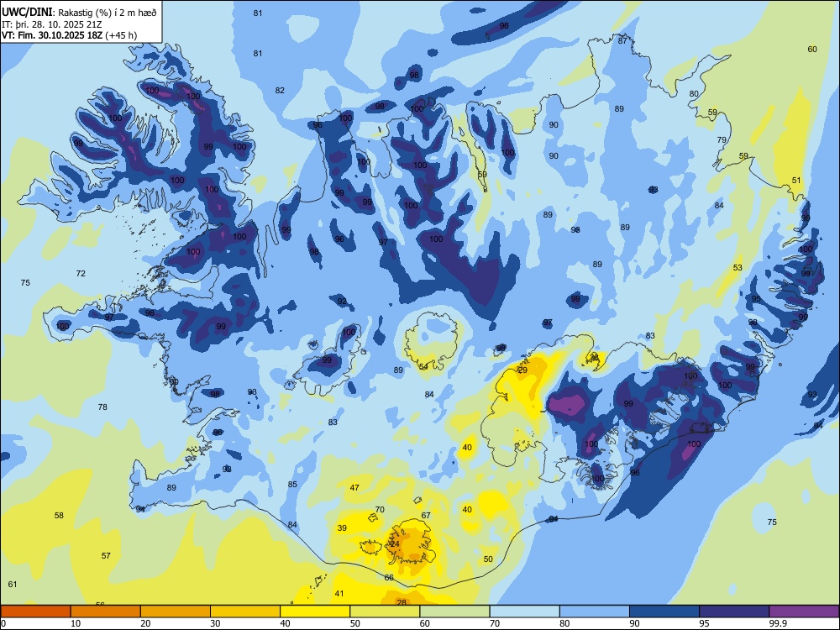The height and width of the screenshot is (630, 840).
Task: Click the map value '47'
Action: (x=354, y=487)
